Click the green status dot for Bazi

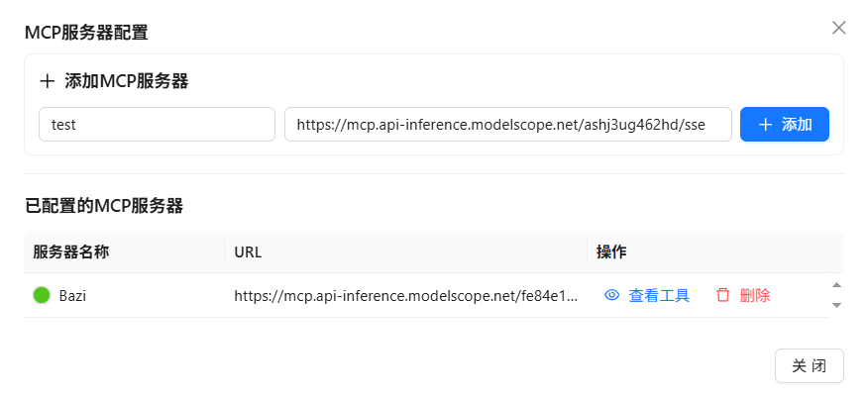click(42, 295)
